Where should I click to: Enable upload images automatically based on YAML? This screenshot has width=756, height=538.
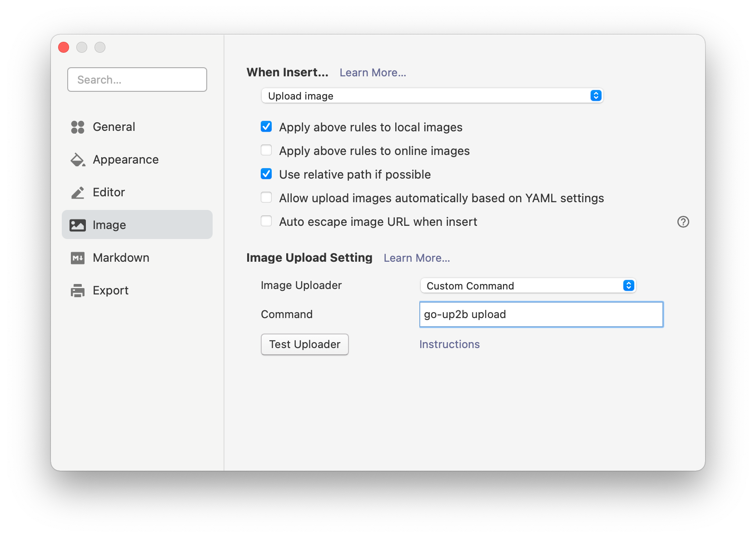coord(266,198)
